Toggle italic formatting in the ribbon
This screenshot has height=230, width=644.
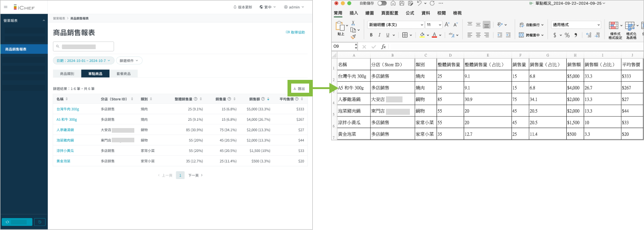pyautogui.click(x=379, y=35)
